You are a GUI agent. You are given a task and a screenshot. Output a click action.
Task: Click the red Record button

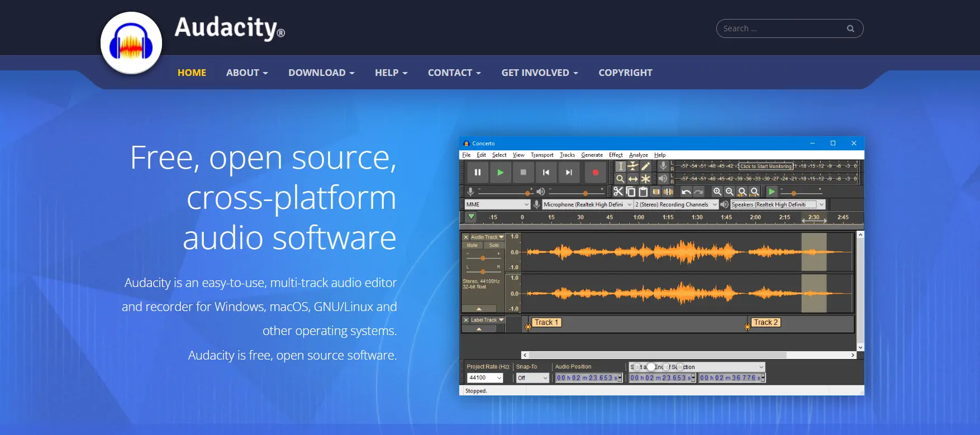point(595,173)
